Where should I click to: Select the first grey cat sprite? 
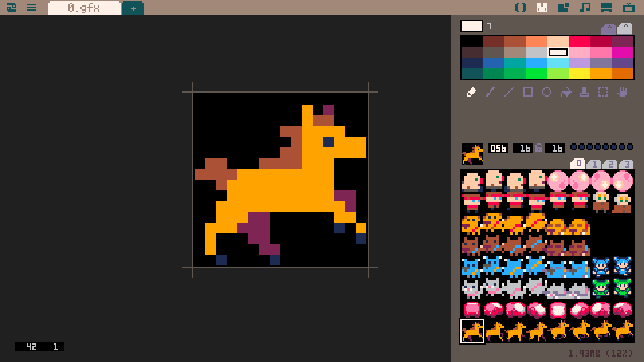pyautogui.click(x=472, y=288)
